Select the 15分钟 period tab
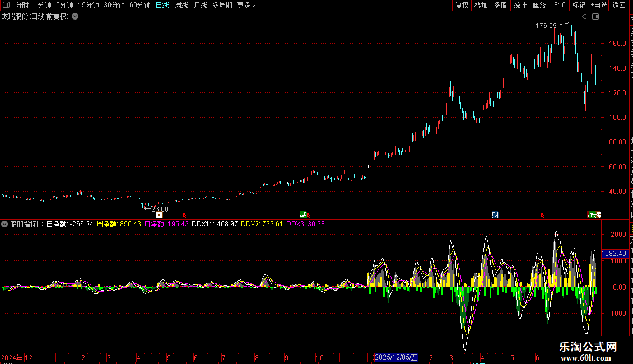Image resolution: width=633 pixels, height=364 pixels. 88,5
